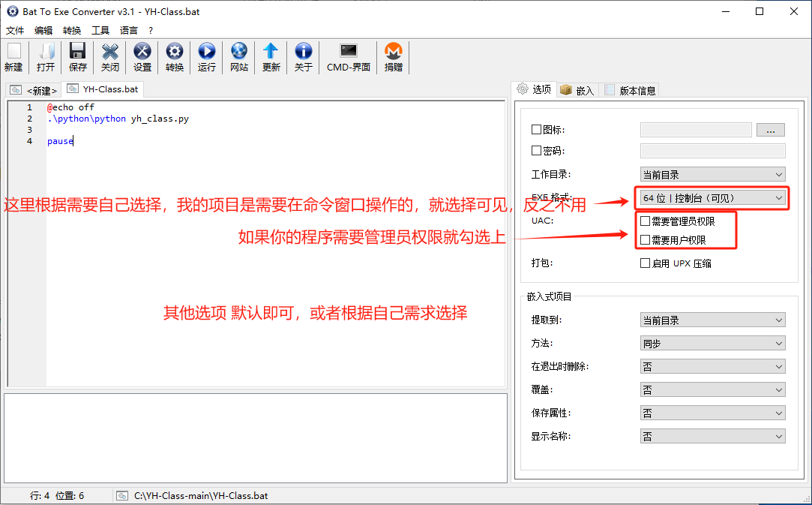812x505 pixels.
Task: Open the 网站 (Website) globe icon
Action: (x=238, y=57)
